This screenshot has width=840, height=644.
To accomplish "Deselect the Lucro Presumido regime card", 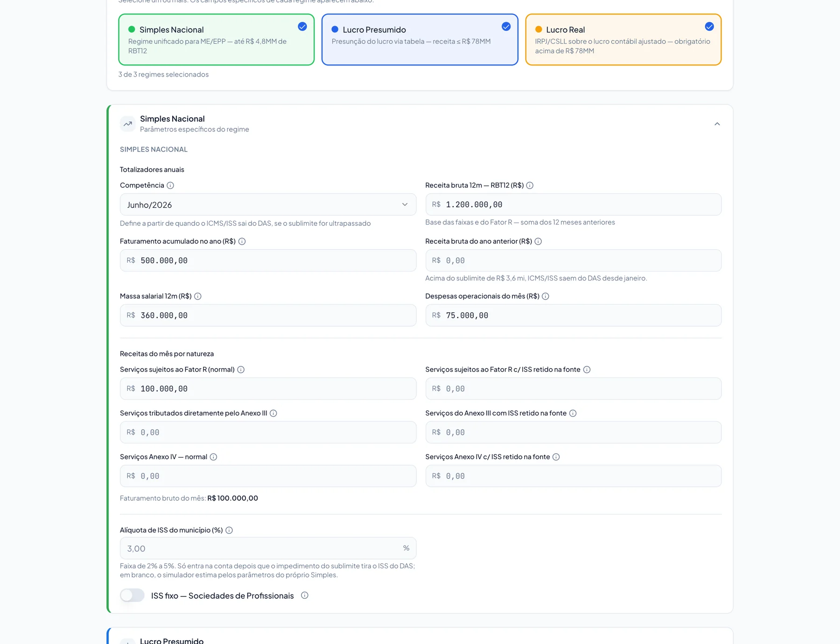I will (x=420, y=40).
